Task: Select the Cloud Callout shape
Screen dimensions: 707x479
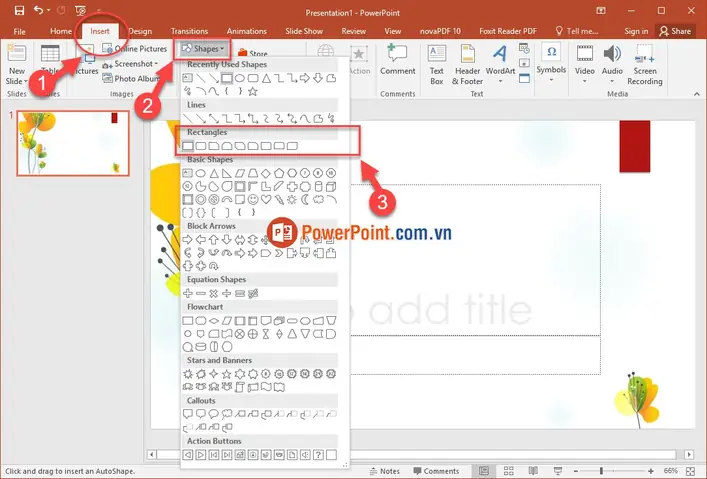Action: point(227,414)
